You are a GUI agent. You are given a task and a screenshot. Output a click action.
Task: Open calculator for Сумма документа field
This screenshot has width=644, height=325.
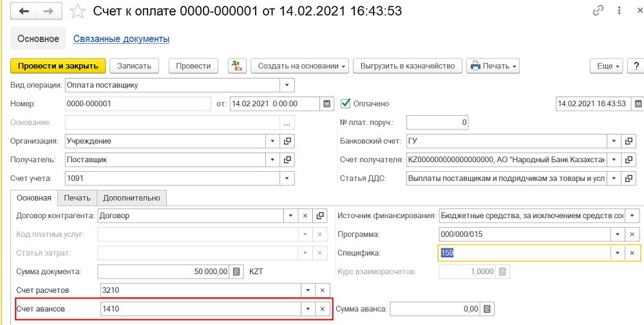click(236, 272)
